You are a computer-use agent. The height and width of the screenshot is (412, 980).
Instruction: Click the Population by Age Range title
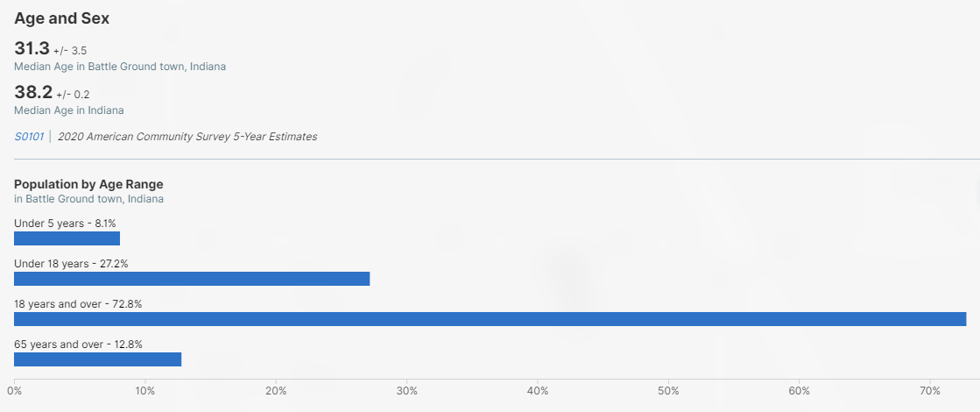(x=88, y=184)
